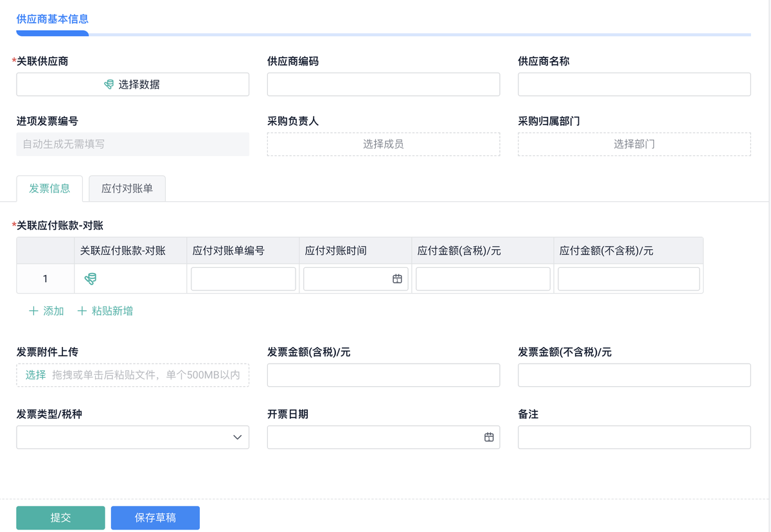Click the 提交 button
Screen dimensions: 771x532
click(x=60, y=518)
